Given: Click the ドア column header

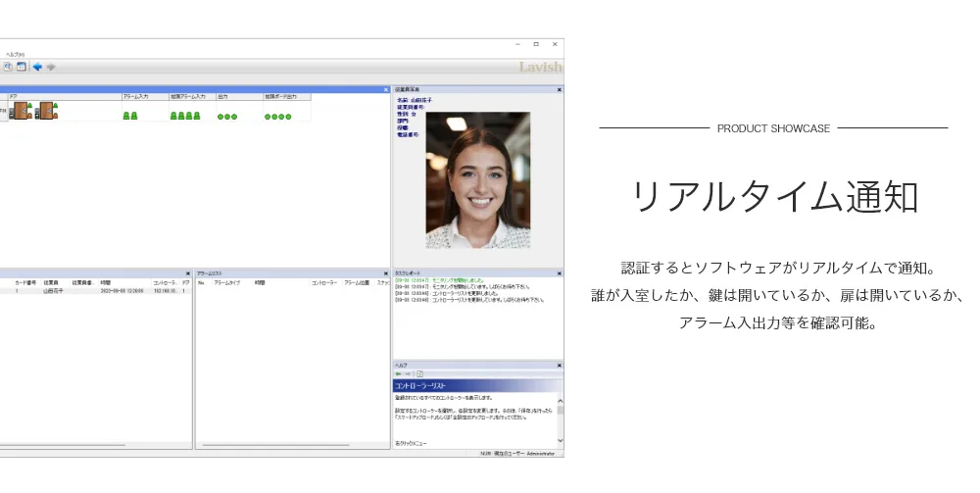Looking at the screenshot, I should click(x=65, y=97).
